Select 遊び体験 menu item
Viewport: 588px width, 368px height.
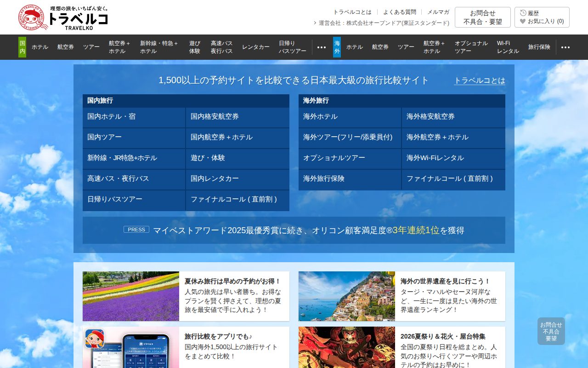pos(195,47)
